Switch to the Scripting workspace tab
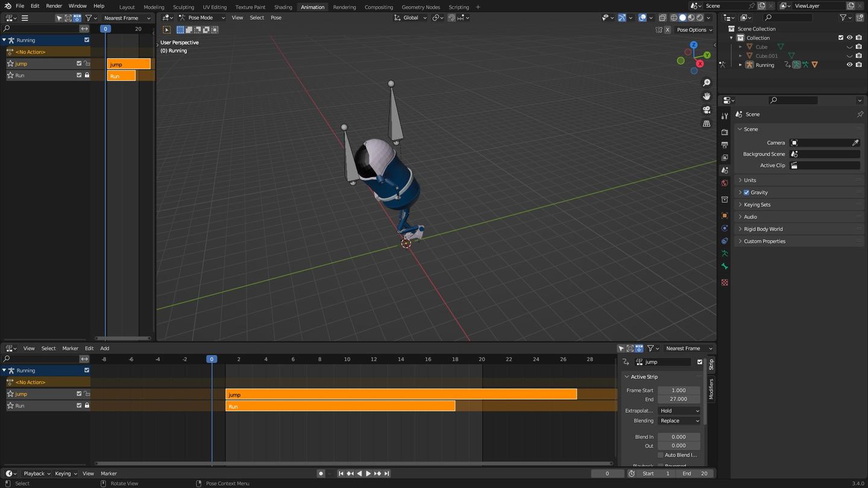This screenshot has width=868, height=488. [x=459, y=7]
